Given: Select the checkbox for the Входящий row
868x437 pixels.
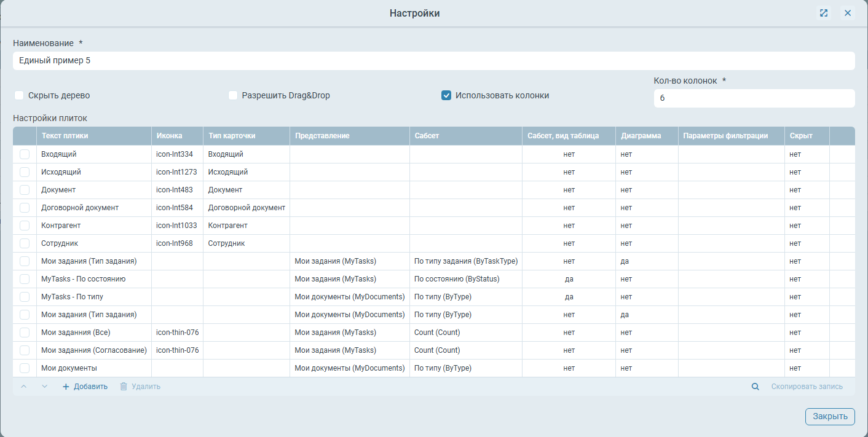Looking at the screenshot, I should click(x=25, y=154).
